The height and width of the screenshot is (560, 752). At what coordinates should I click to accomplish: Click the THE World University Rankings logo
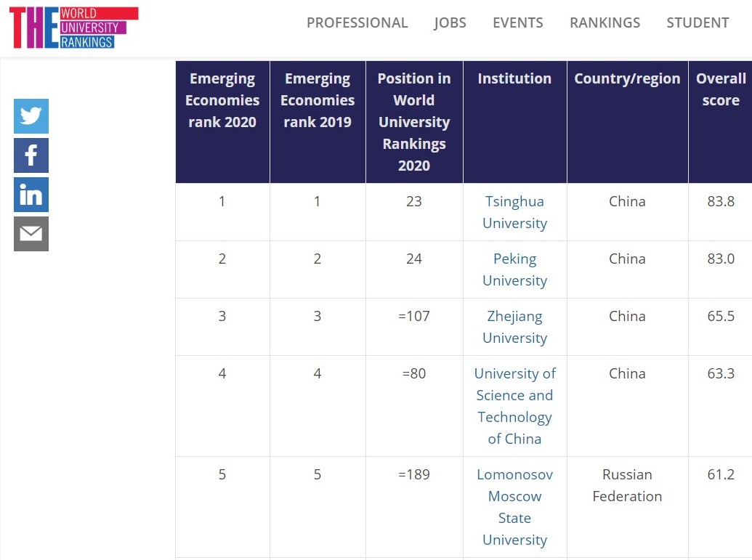click(73, 28)
